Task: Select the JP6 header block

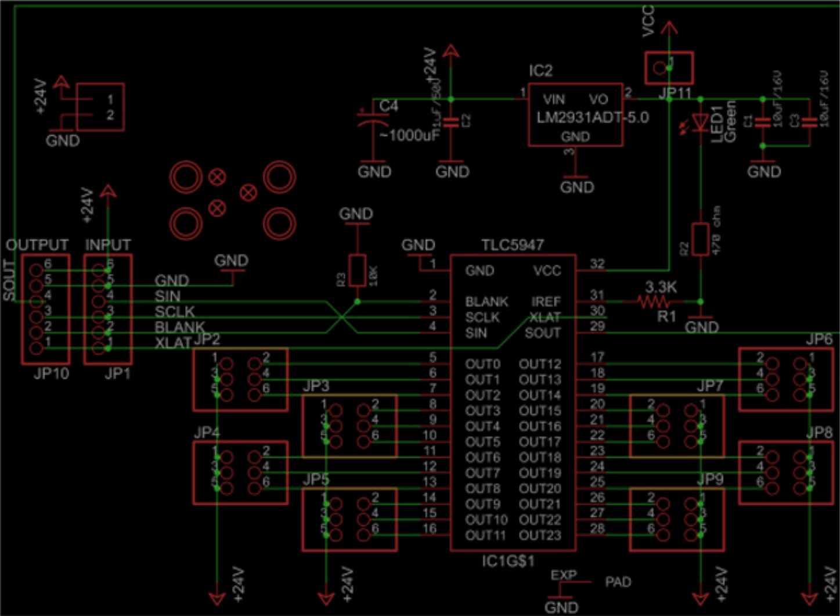Action: point(786,380)
